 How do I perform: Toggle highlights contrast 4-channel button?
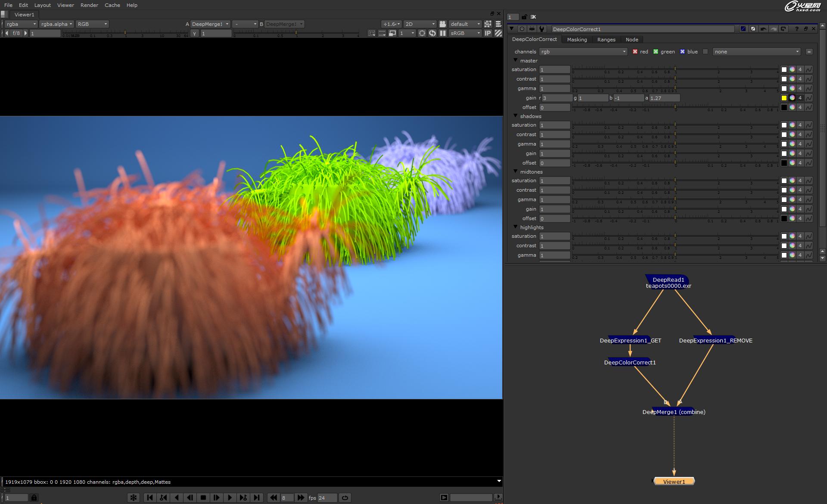800,246
